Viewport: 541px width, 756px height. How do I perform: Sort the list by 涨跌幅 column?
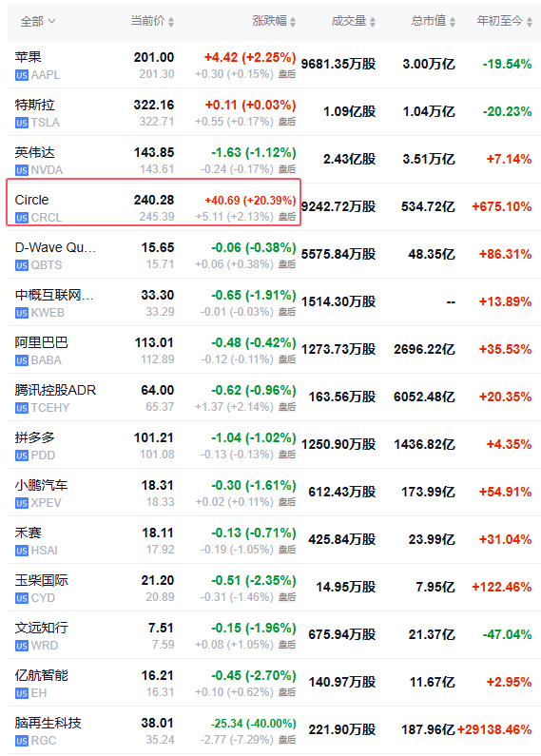point(274,21)
